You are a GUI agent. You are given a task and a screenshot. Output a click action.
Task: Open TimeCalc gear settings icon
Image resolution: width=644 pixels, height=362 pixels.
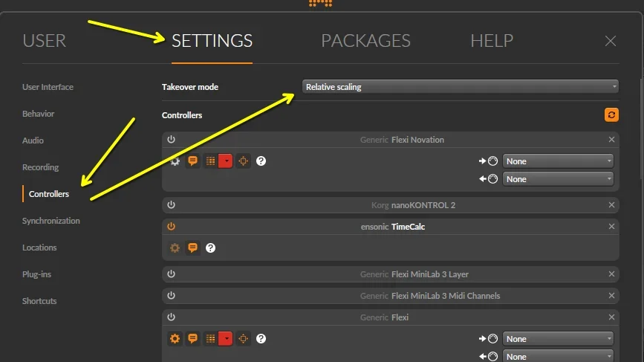pyautogui.click(x=175, y=248)
